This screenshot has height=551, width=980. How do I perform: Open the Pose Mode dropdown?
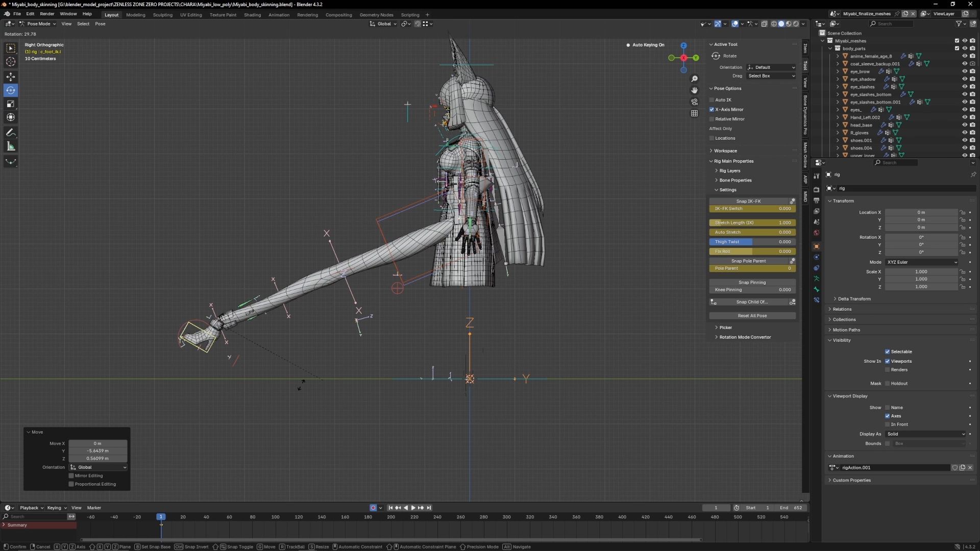click(37, 24)
